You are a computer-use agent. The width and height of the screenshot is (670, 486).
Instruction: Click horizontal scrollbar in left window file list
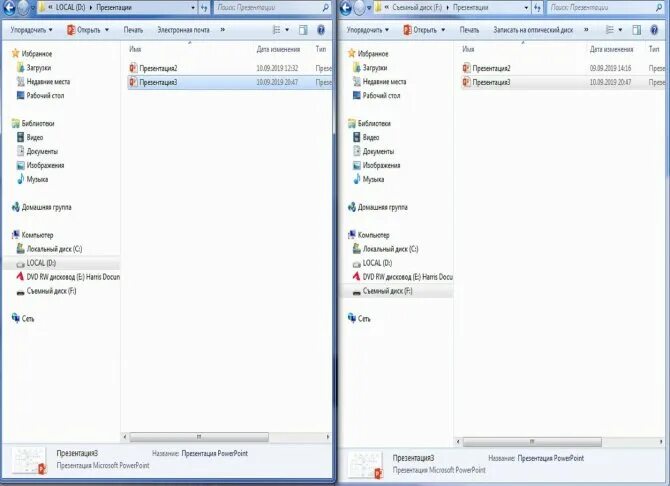click(199, 437)
